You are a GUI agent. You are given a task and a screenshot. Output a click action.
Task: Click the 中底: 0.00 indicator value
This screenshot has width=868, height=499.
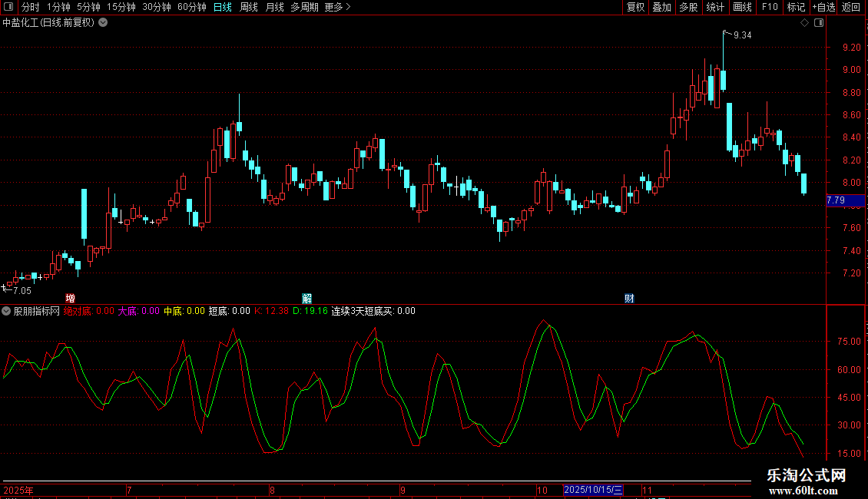coord(184,311)
